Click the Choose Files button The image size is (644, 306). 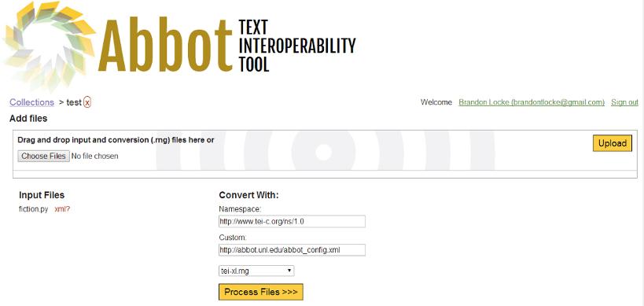coord(43,156)
